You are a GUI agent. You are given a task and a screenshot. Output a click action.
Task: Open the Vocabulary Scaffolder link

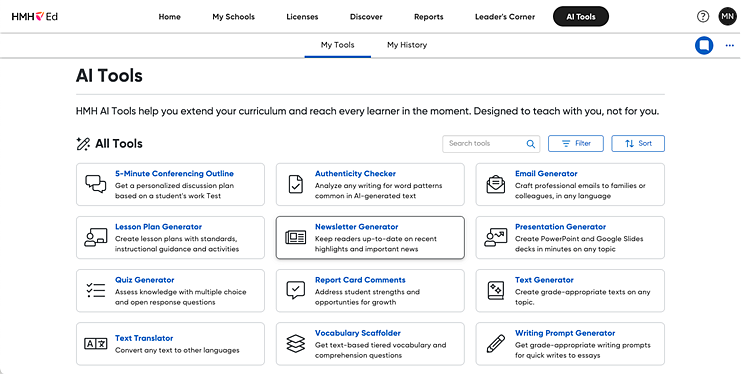click(x=358, y=333)
